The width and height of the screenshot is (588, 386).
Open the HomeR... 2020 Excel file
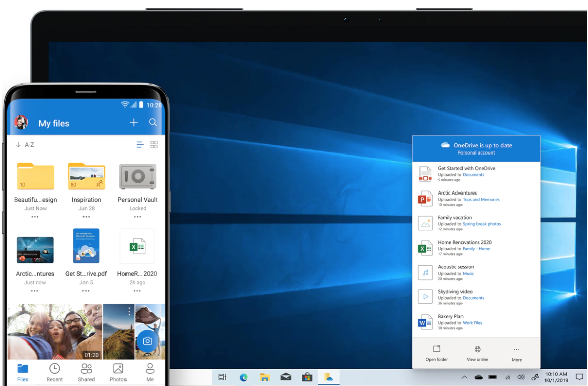[x=137, y=247]
